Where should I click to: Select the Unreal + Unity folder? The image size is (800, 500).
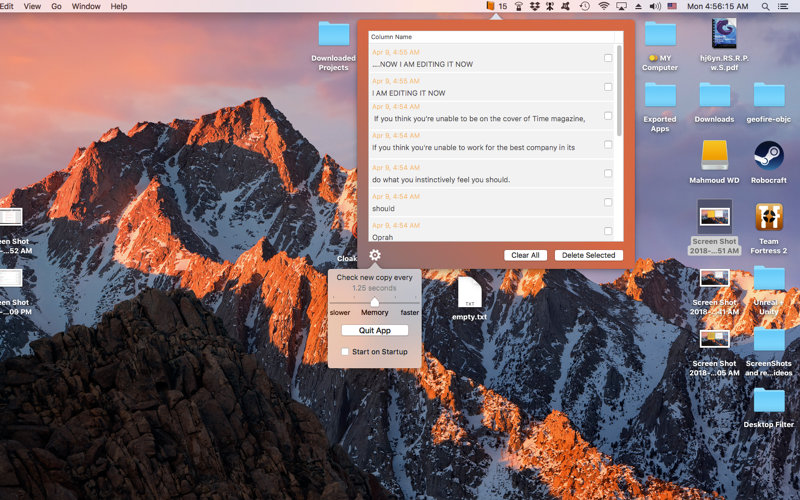tap(769, 278)
